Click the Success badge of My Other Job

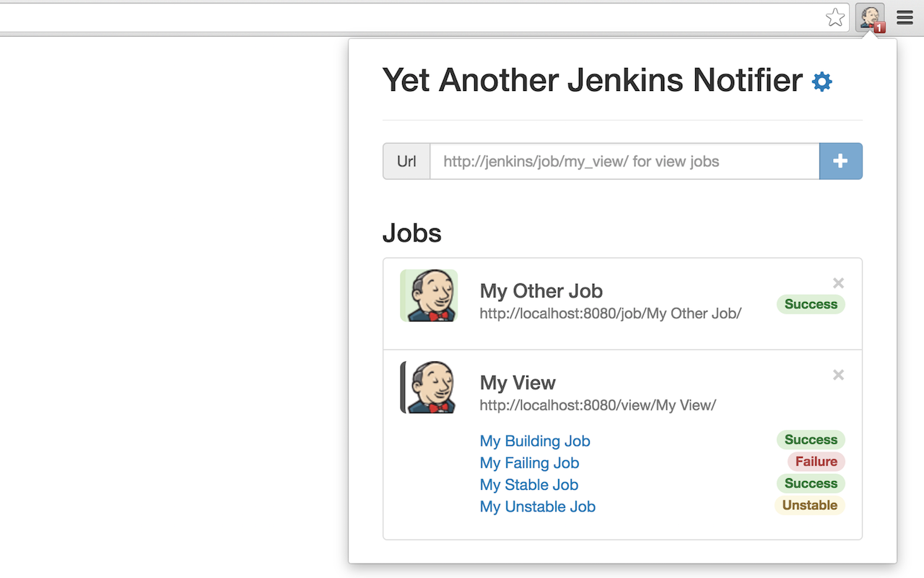tap(811, 304)
